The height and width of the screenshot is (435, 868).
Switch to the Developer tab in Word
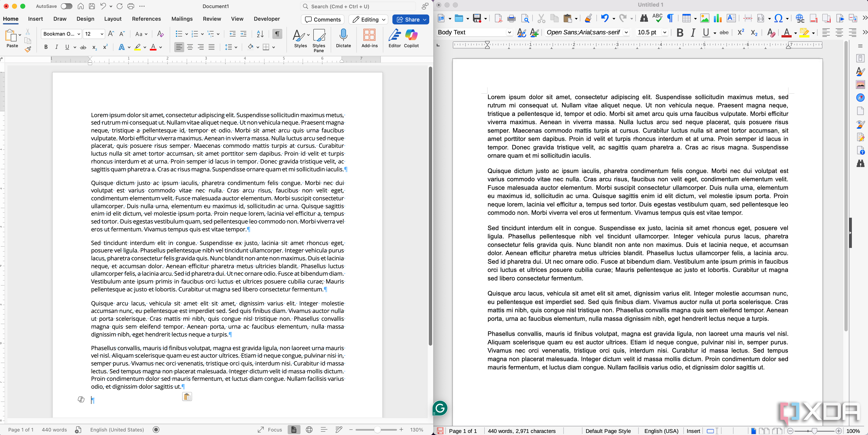coord(267,19)
